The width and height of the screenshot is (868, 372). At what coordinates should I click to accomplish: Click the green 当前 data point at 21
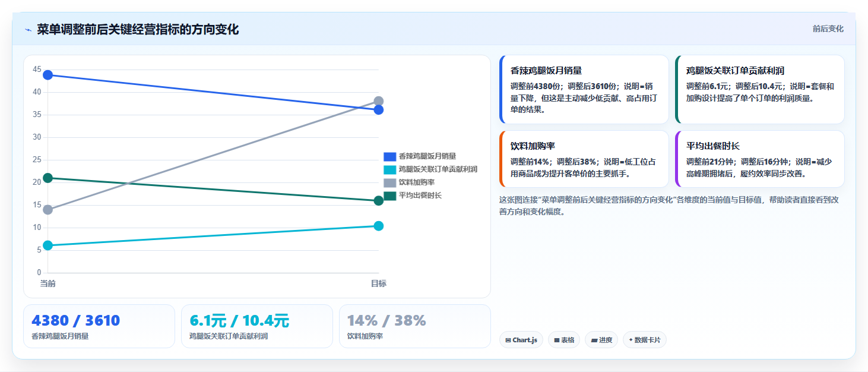pos(48,178)
